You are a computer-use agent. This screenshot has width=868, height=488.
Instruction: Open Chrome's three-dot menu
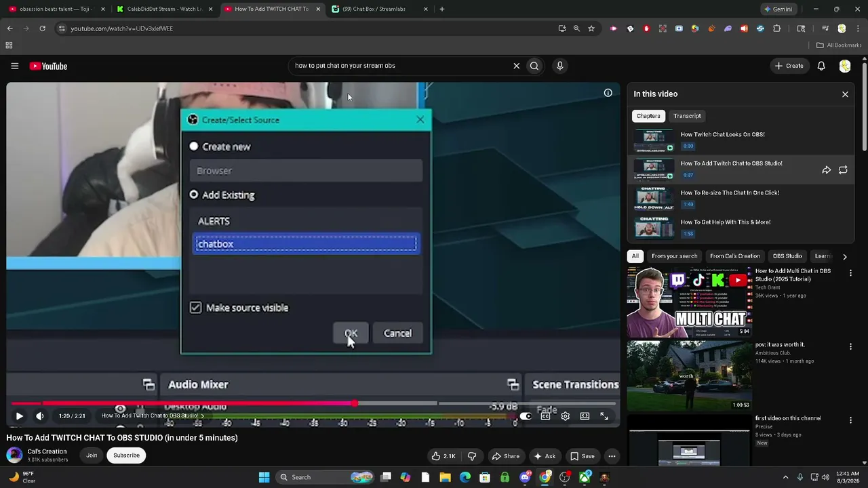857,28
